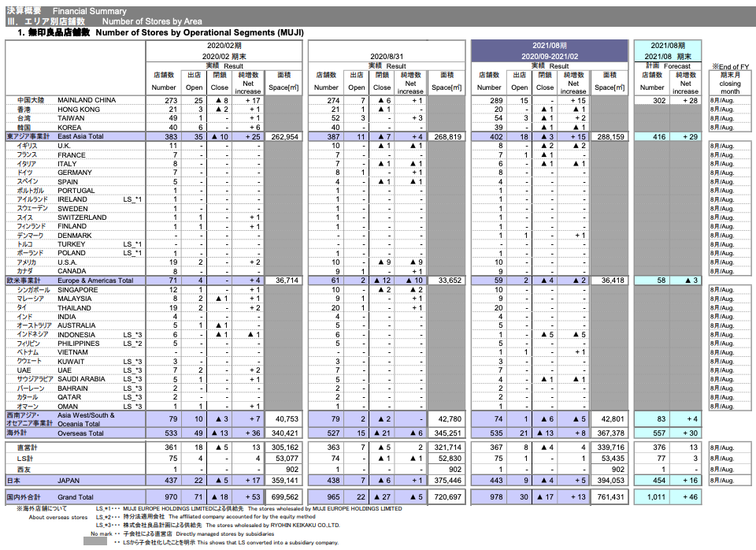Click the 'FRANCE' row label

72,155
